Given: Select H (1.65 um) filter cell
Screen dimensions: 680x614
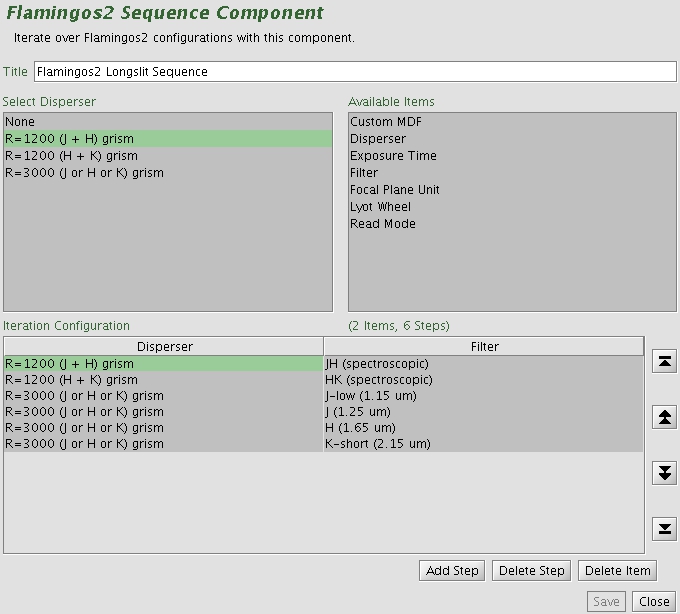Looking at the screenshot, I should 484,428.
